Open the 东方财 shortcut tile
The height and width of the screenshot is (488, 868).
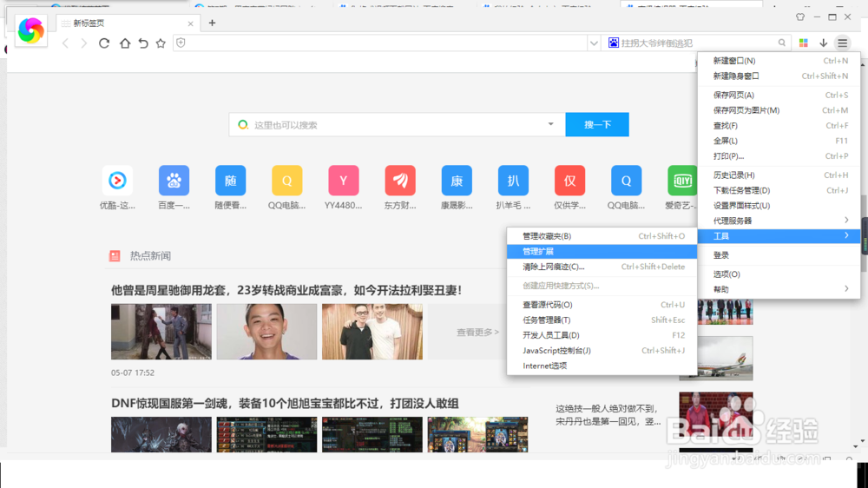pos(400,180)
